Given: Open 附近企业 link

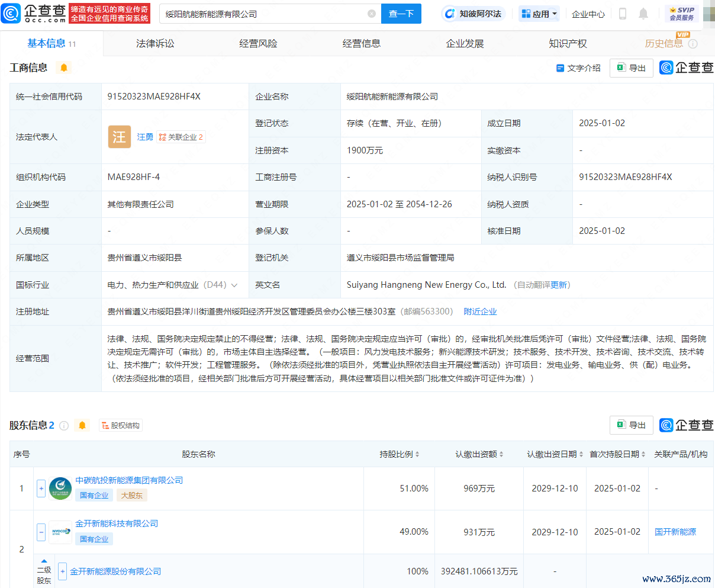Looking at the screenshot, I should pos(480,311).
